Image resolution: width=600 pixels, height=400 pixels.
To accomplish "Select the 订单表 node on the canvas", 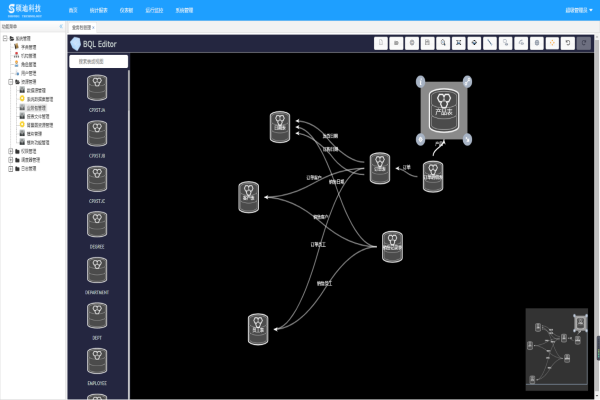I will 380,168.
